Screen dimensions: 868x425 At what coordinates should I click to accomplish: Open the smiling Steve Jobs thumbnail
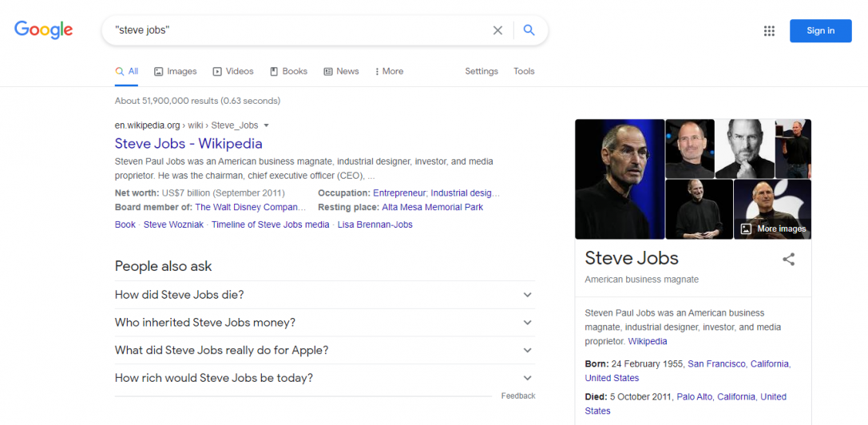690,149
